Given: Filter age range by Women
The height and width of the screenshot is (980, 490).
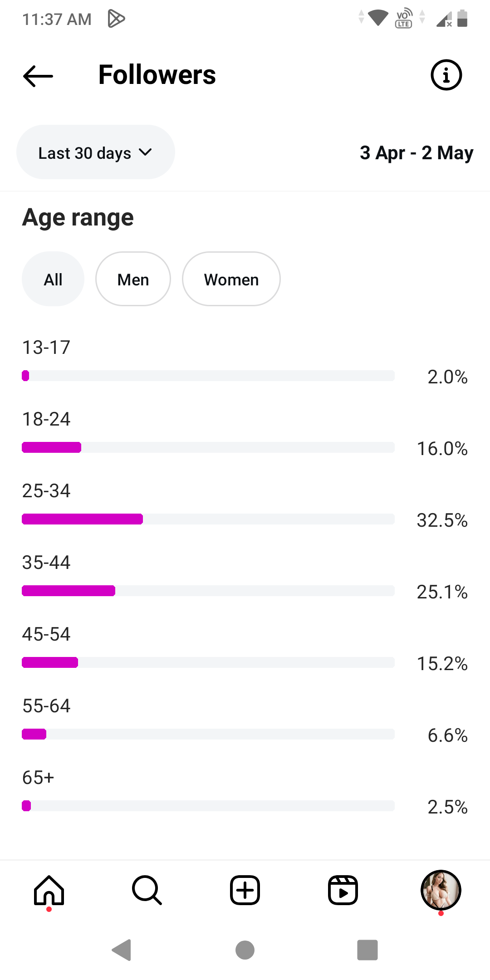Looking at the screenshot, I should 231,279.
